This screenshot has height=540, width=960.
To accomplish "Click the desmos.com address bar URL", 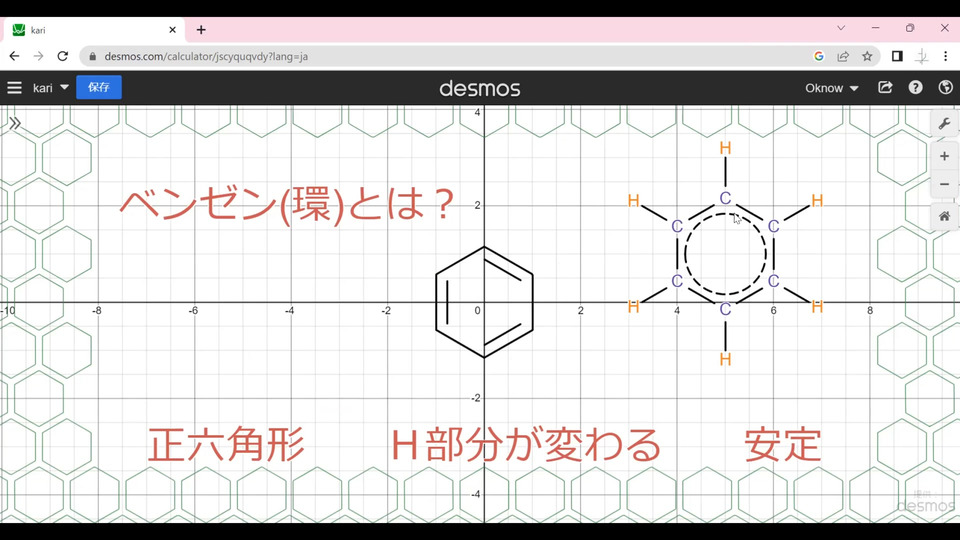I will [206, 56].
